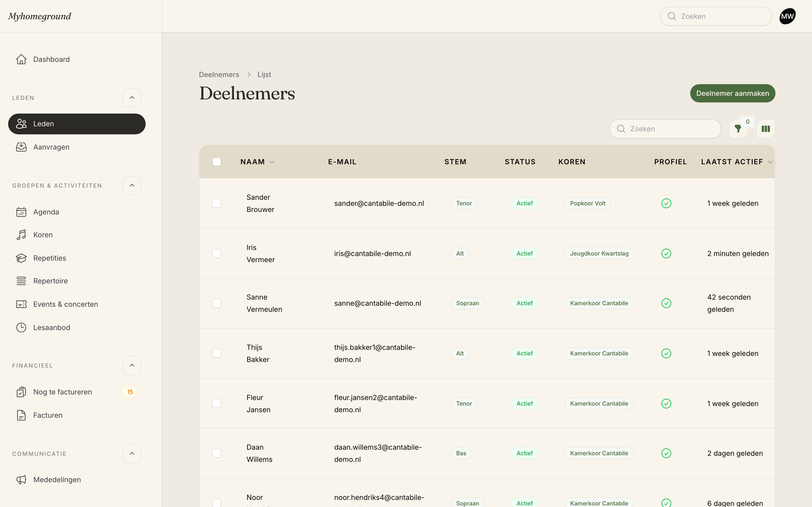Click the MW user avatar
This screenshot has width=812, height=507.
[787, 16]
